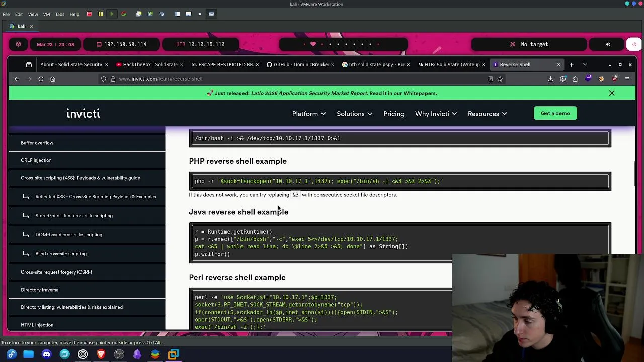Click the Get a demo button
The width and height of the screenshot is (644, 362).
(x=555, y=113)
